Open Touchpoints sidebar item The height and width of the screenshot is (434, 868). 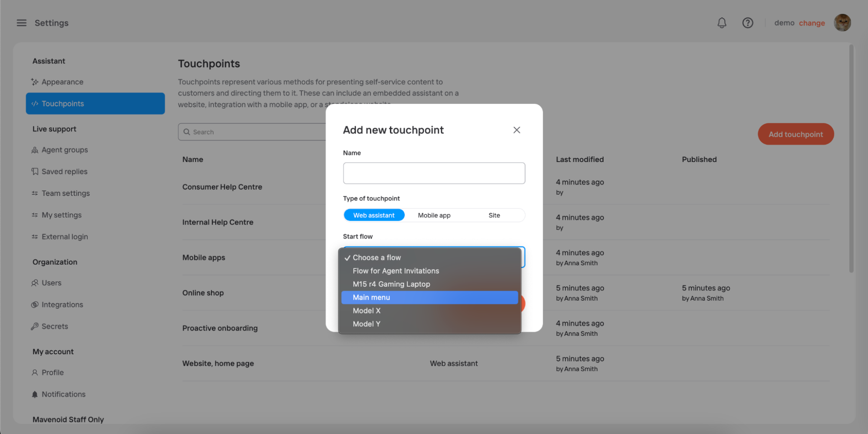95,103
